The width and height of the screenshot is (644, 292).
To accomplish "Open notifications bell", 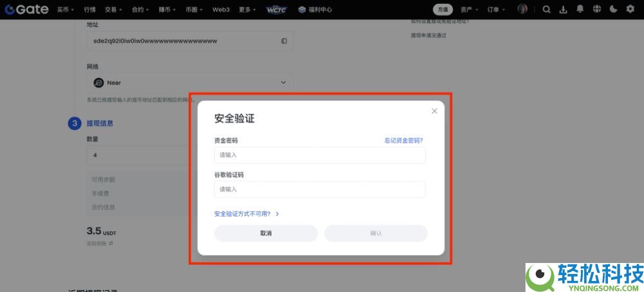I will pos(580,9).
